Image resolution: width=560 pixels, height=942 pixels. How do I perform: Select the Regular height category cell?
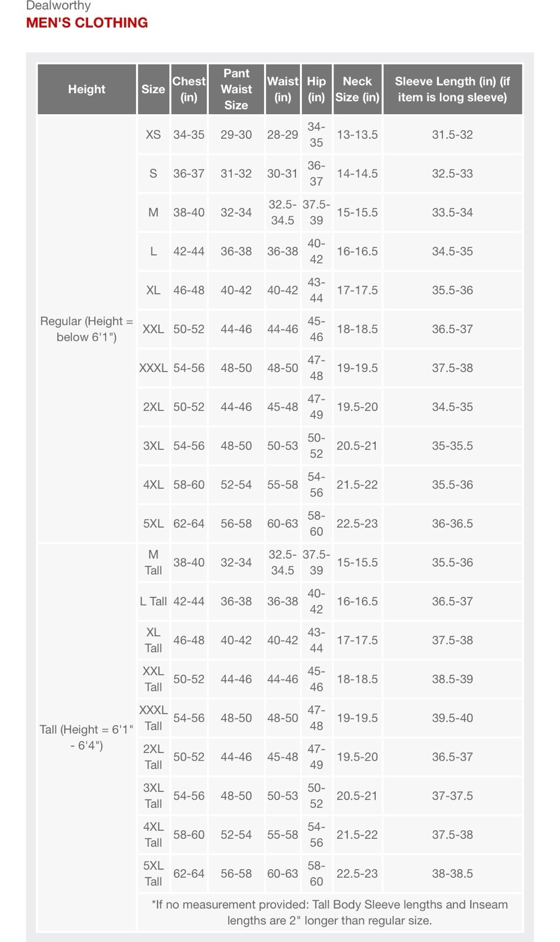pos(86,329)
